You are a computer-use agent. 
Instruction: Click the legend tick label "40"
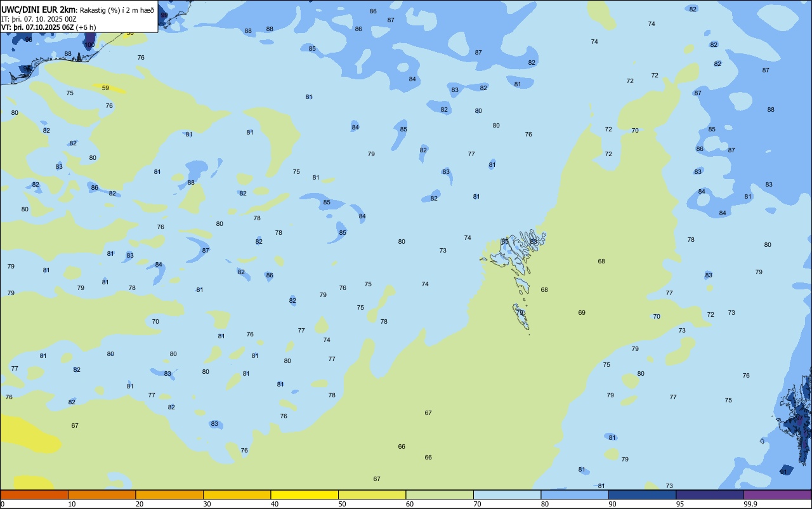point(275,504)
